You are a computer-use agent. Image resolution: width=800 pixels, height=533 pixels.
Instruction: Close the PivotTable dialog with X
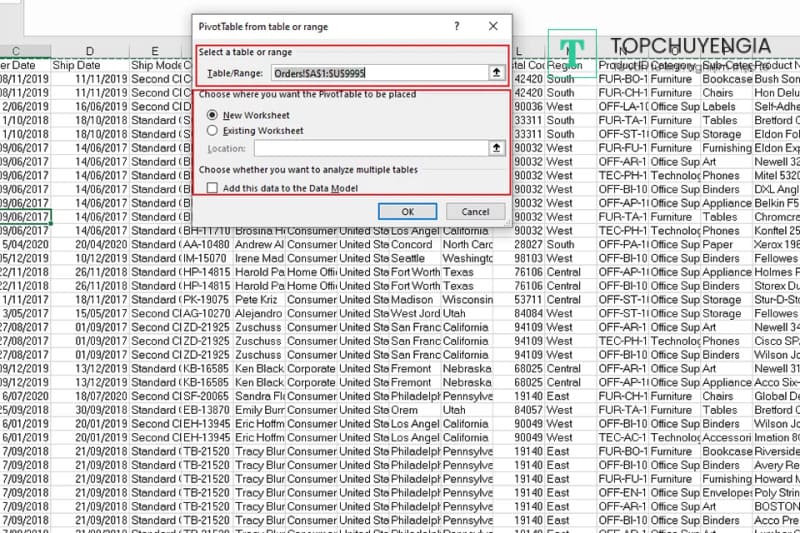pos(493,27)
